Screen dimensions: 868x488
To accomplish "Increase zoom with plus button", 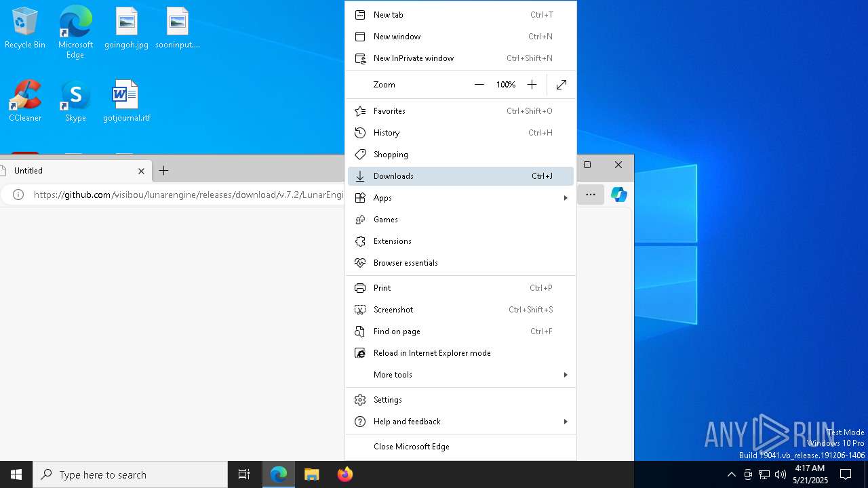I will pyautogui.click(x=532, y=85).
